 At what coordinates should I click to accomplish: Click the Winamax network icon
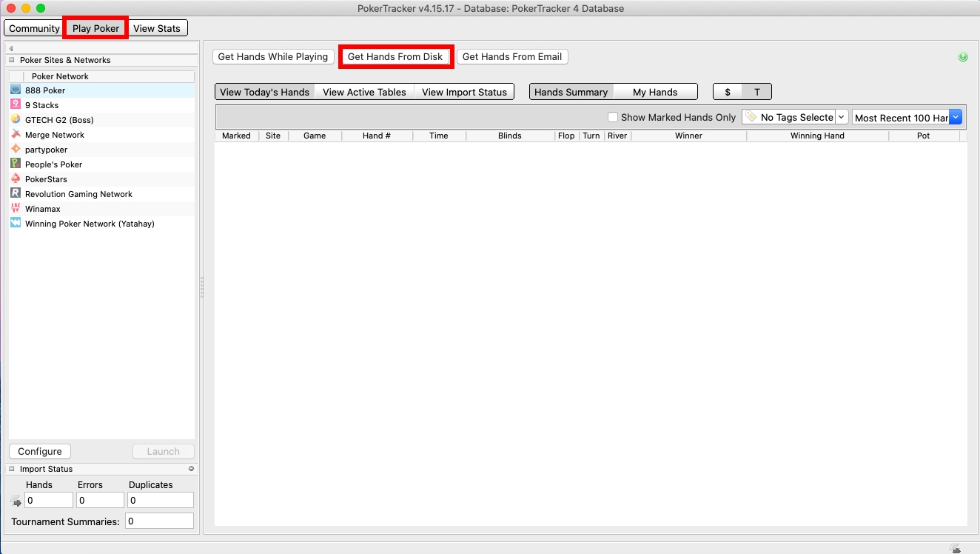[x=16, y=209]
